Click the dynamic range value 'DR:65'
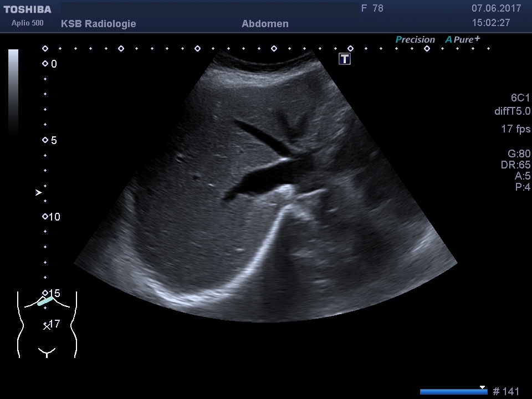This screenshot has width=532, height=399. click(x=515, y=165)
